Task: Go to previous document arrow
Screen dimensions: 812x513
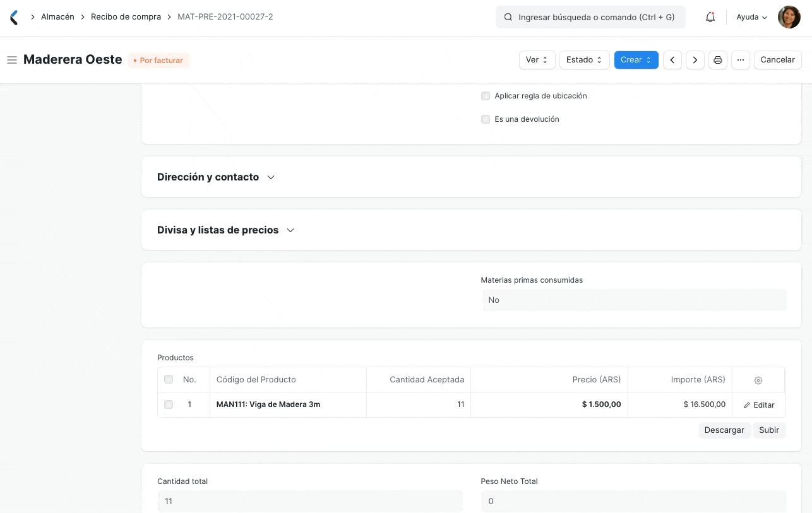Action: click(672, 60)
